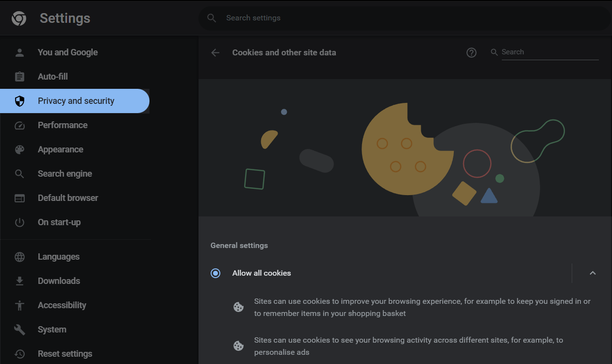This screenshot has height=364, width=612.
Task: Go to Auto-fill settings
Action: [x=52, y=77]
